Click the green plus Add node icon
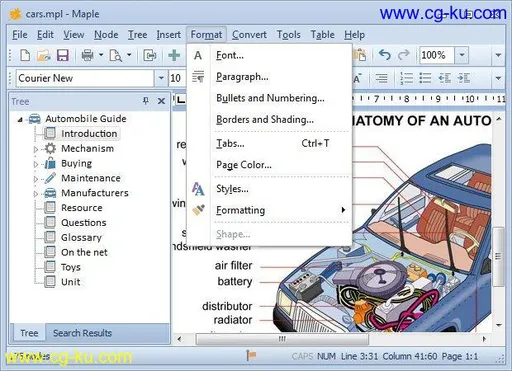Image resolution: width=512 pixels, height=371 pixels. 174,55
